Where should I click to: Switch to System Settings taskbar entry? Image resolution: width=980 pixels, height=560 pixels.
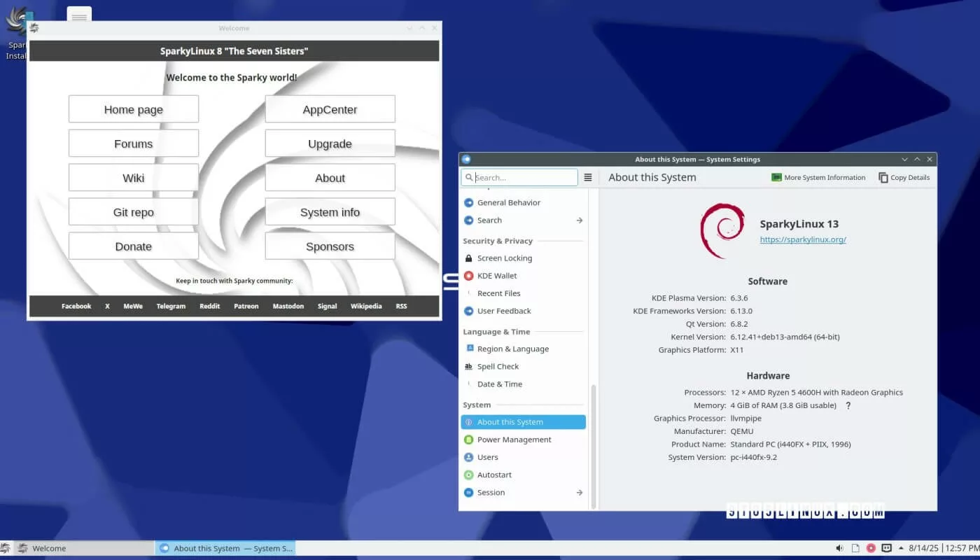point(225,548)
